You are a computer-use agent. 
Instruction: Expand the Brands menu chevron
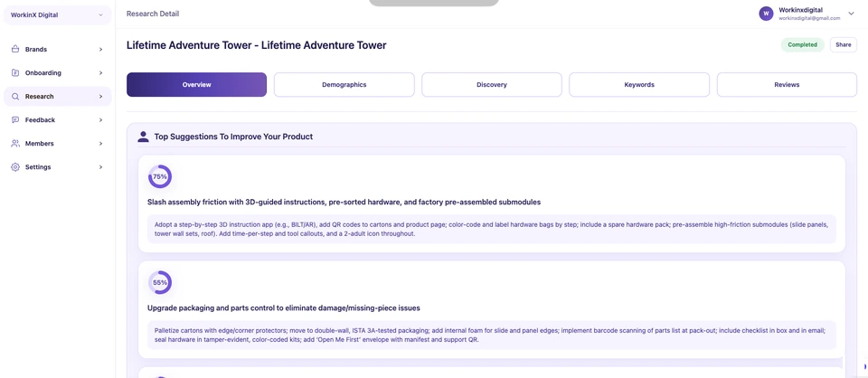point(100,49)
